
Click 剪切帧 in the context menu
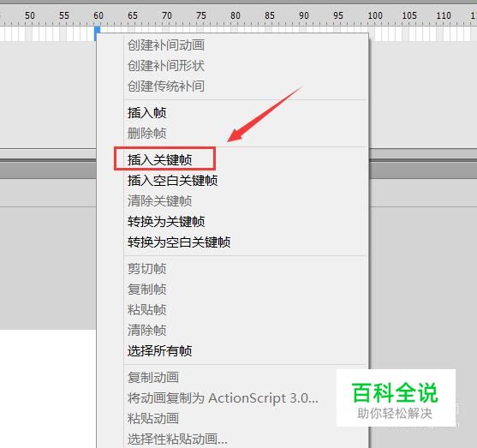point(146,269)
